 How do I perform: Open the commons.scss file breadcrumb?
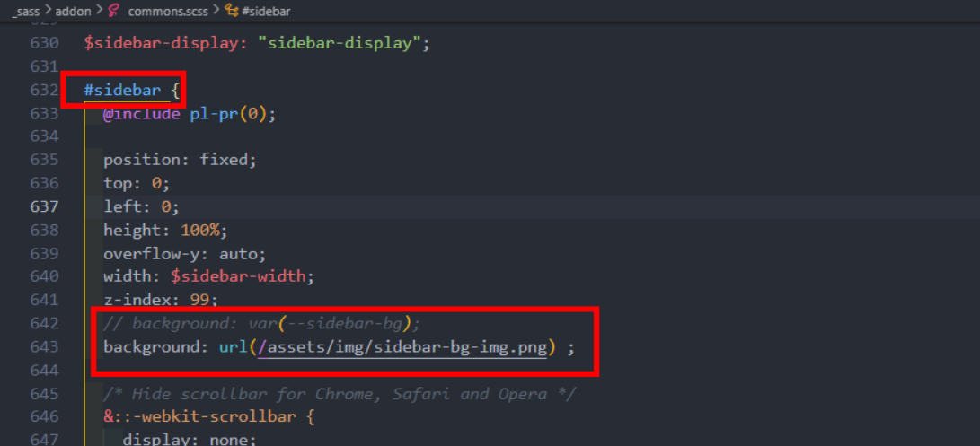coord(168,11)
